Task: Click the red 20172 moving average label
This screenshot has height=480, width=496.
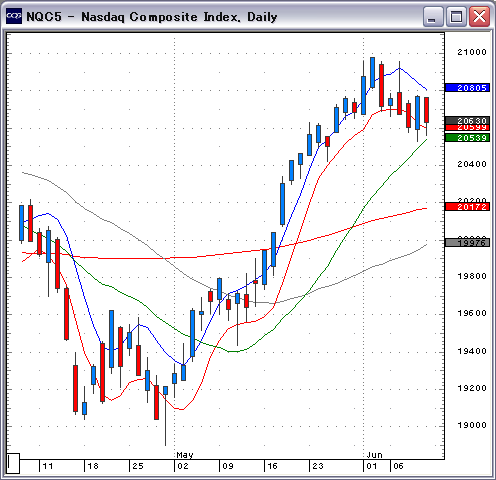Action: (x=467, y=207)
